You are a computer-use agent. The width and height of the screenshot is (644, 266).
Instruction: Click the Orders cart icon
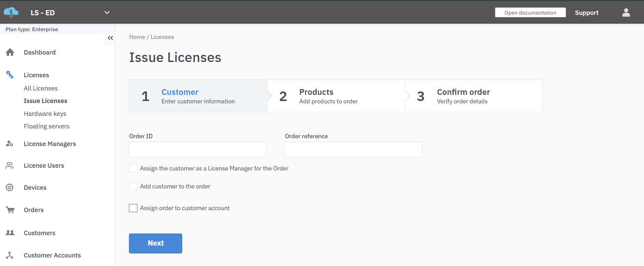[10, 210]
